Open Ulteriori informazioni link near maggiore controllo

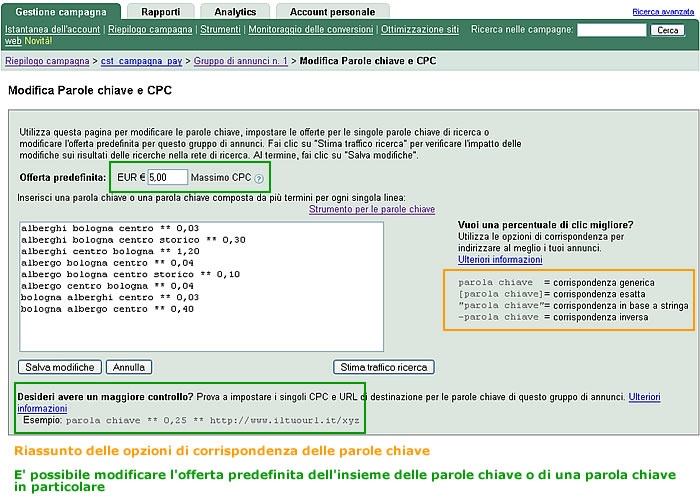click(x=644, y=397)
